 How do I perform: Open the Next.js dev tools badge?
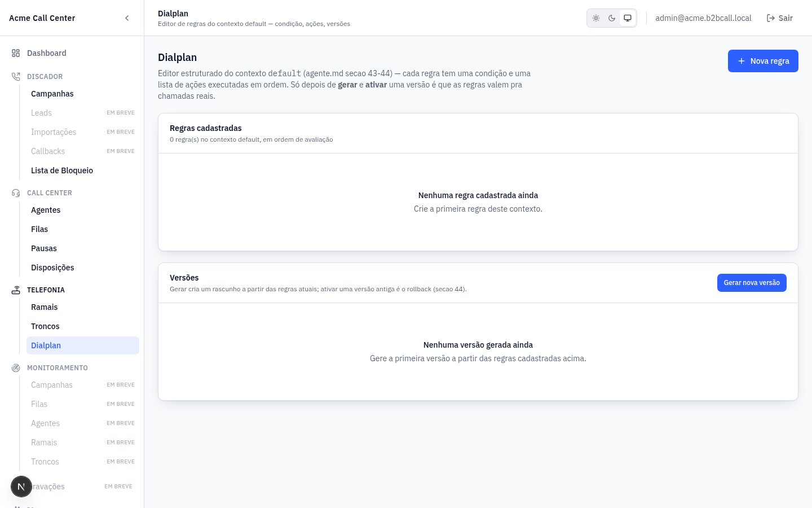tap(21, 487)
